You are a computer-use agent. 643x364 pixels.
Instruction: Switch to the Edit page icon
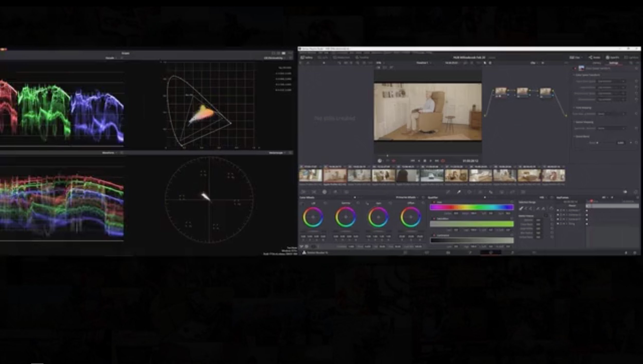pos(427,253)
